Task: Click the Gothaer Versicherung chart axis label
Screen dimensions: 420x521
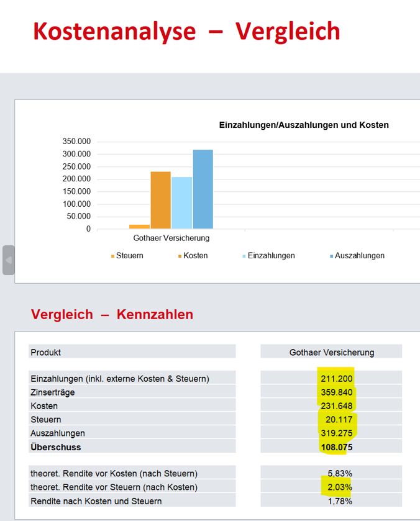Action: point(171,238)
